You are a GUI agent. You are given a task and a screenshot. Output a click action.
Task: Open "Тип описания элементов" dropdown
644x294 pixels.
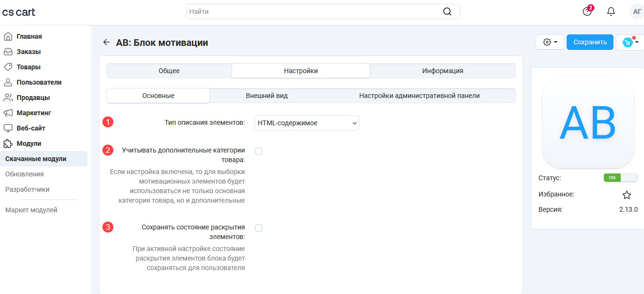click(306, 123)
